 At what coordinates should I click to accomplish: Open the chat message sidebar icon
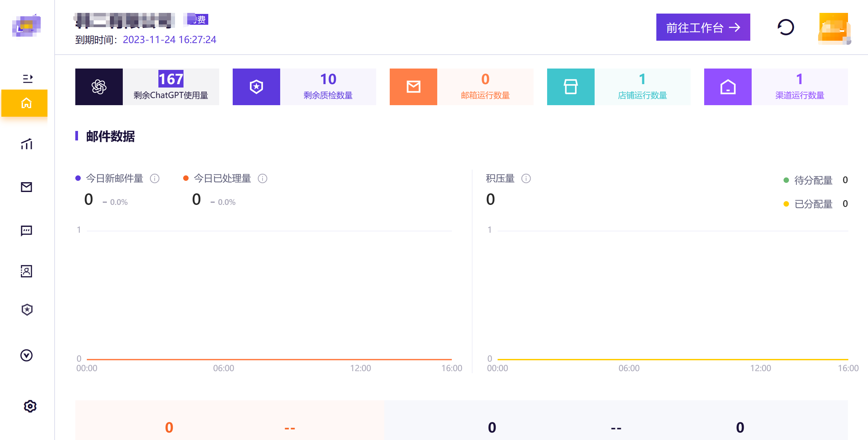click(26, 231)
